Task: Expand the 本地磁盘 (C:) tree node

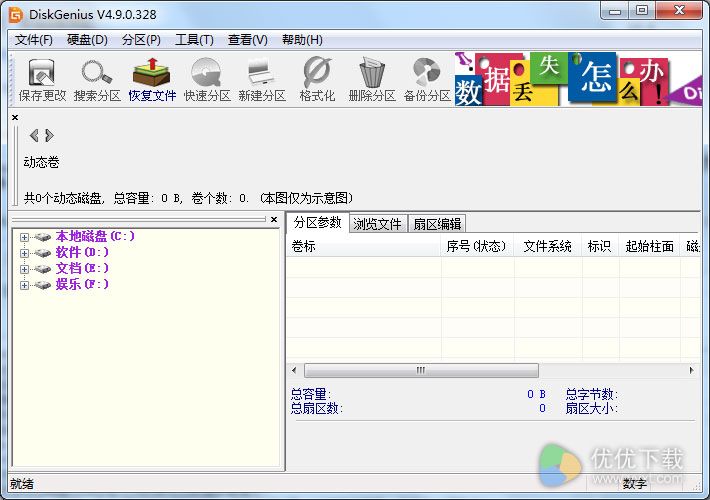Action: coord(24,237)
